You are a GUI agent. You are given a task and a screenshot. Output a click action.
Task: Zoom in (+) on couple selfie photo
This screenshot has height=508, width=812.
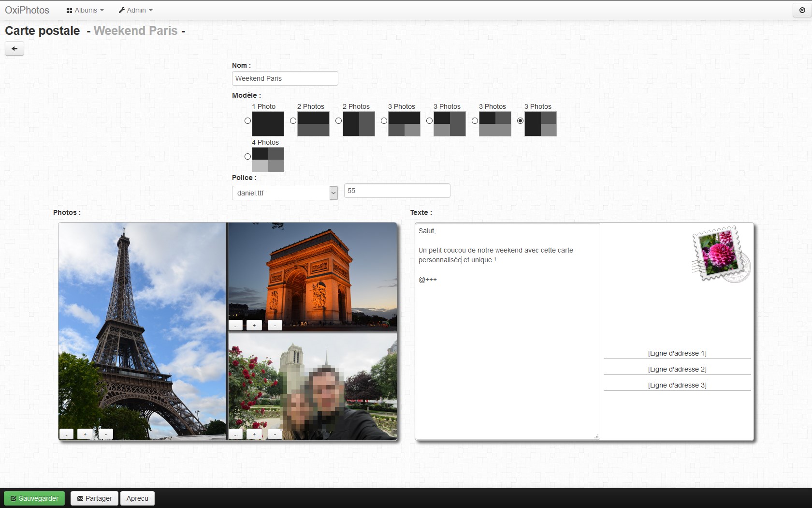click(x=254, y=434)
